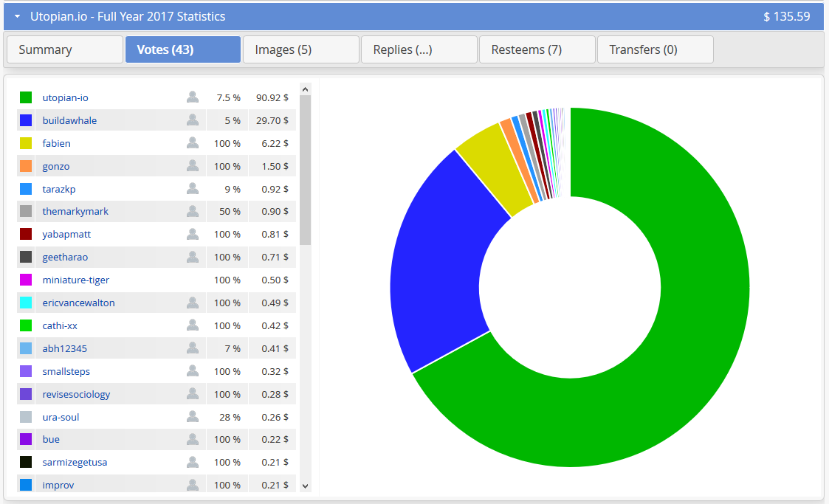Click the $ 135.59 total payout
The height and width of the screenshot is (504, 829).
coord(787,16)
